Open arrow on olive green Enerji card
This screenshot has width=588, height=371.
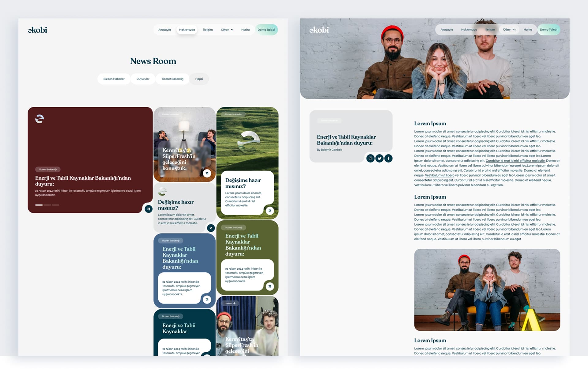point(269,286)
